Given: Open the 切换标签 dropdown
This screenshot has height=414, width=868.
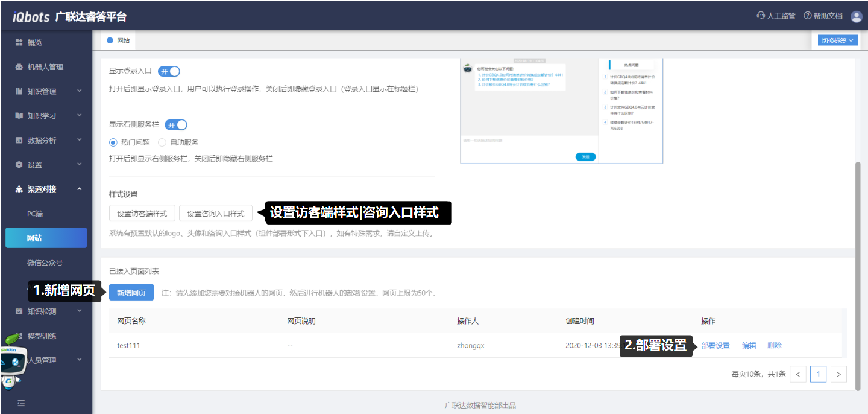Looking at the screenshot, I should 838,40.
